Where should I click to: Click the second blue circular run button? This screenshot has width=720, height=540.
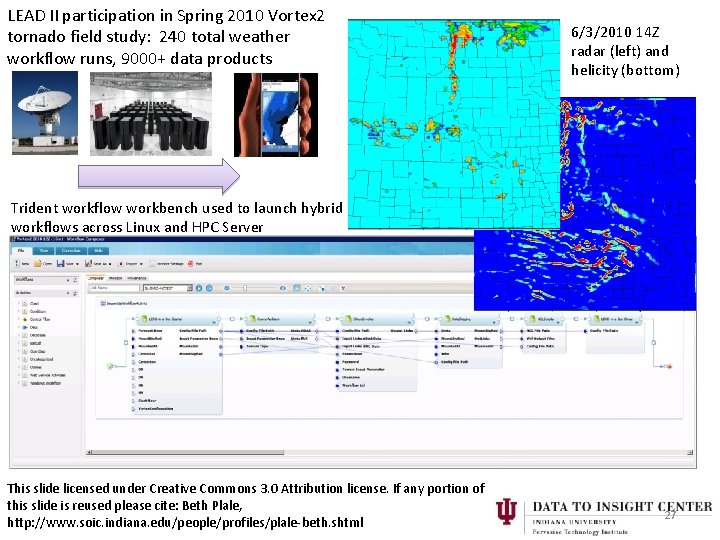209,288
